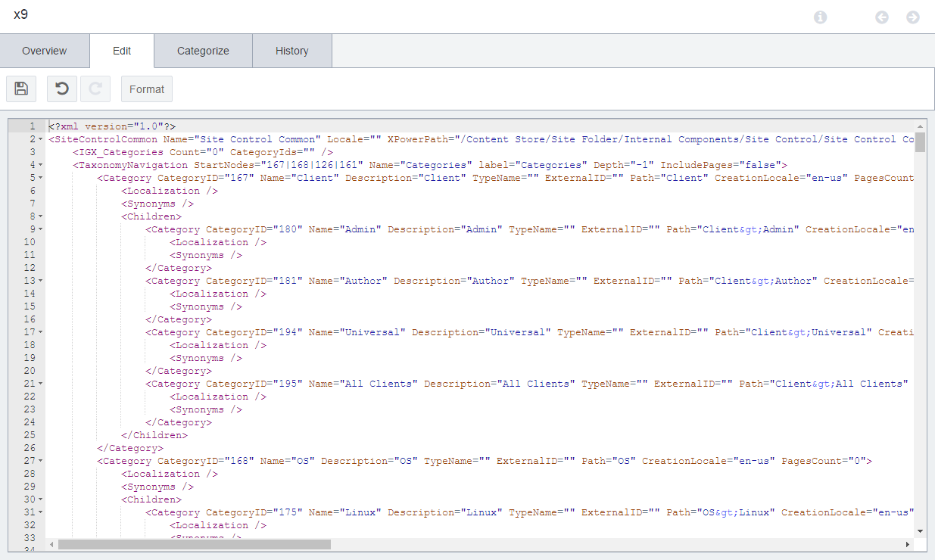Collapse the Admin category fold on line 9

pyautogui.click(x=40, y=229)
